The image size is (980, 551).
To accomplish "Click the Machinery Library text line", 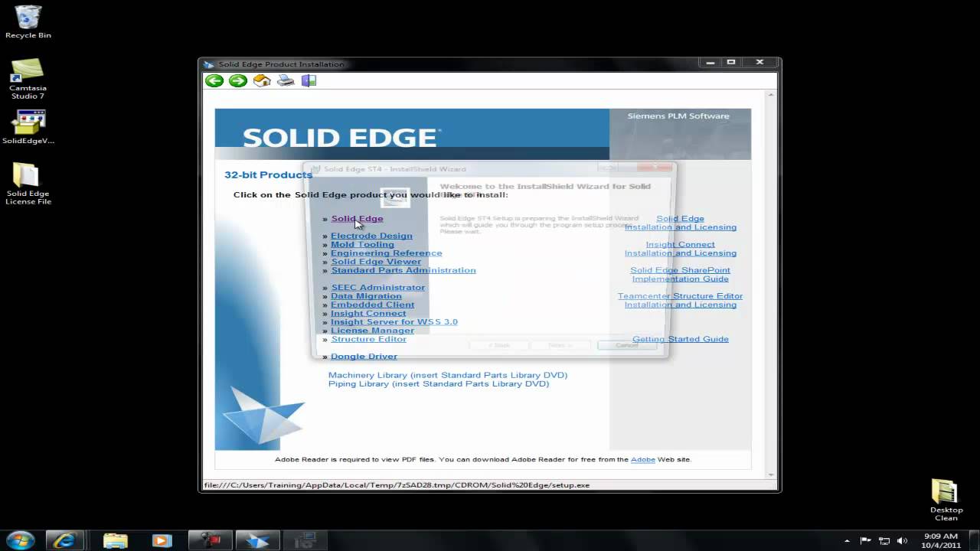I will [448, 375].
